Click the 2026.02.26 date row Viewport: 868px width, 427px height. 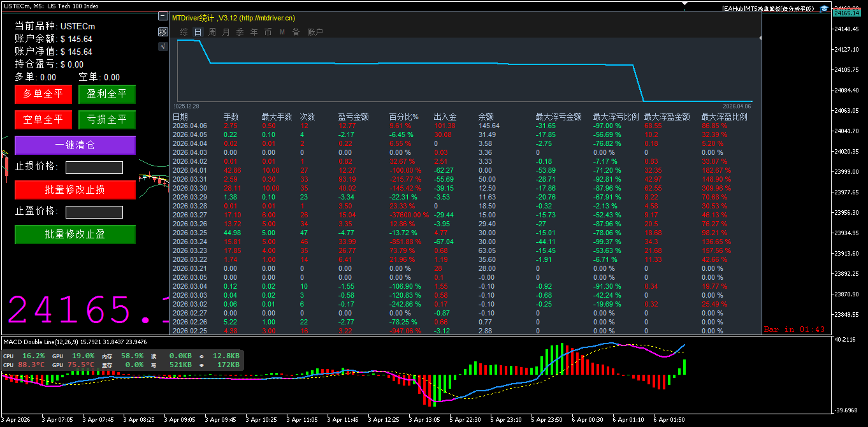point(190,322)
